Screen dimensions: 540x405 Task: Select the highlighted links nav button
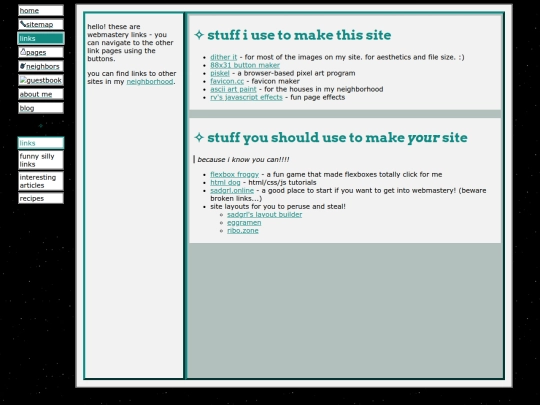click(x=41, y=38)
